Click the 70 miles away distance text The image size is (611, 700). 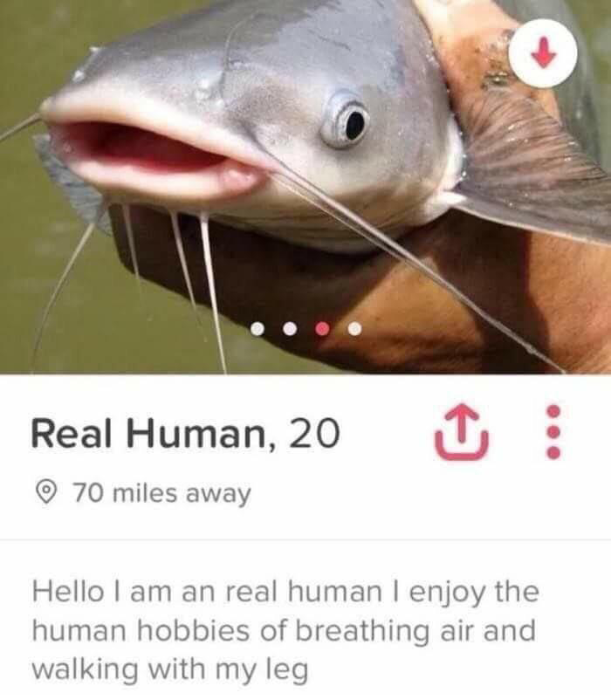point(162,493)
